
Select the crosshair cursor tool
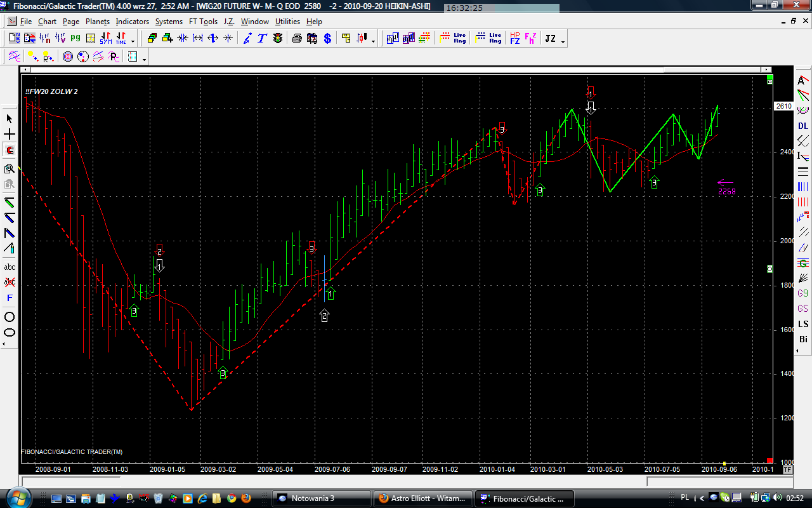pos(10,135)
